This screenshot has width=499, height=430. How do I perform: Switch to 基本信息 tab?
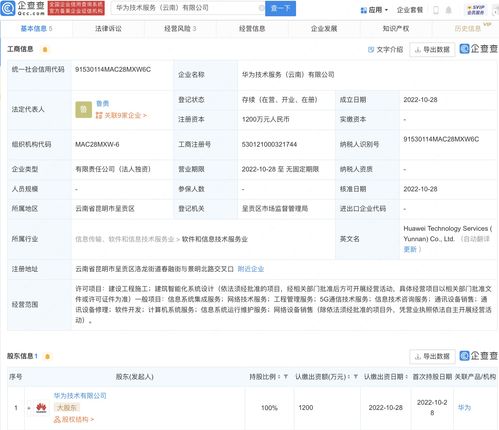pyautogui.click(x=36, y=29)
